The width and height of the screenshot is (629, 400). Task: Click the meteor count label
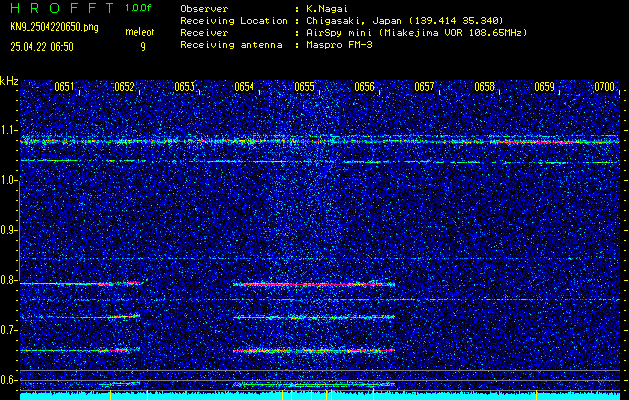click(x=140, y=32)
